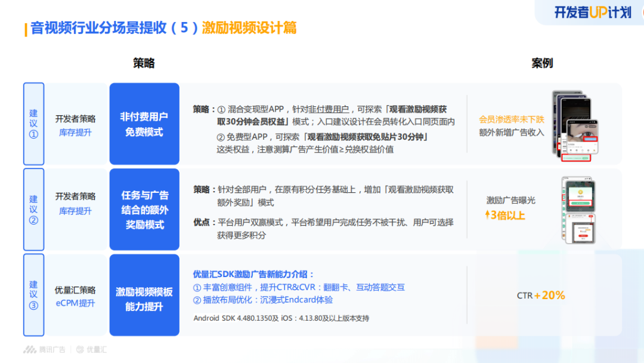Open the phone screenshots in the 建议① case
Screen dimensions: 644x363
coord(575,126)
